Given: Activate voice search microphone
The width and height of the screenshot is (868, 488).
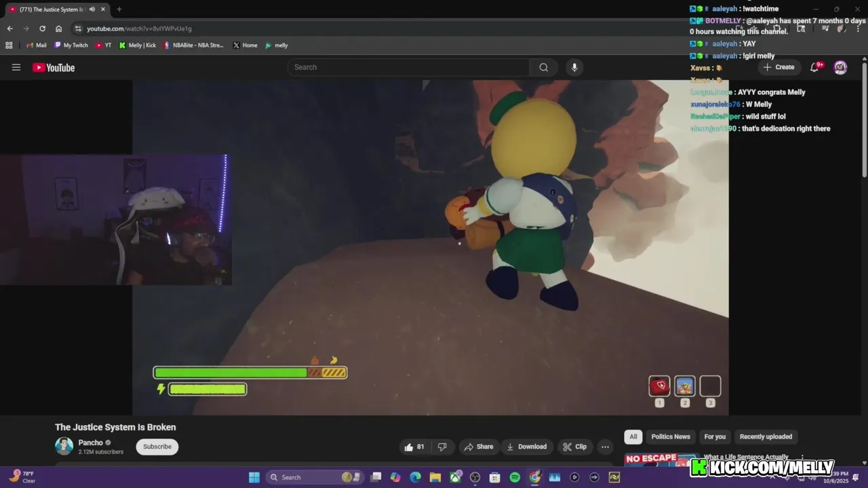Looking at the screenshot, I should (x=574, y=67).
